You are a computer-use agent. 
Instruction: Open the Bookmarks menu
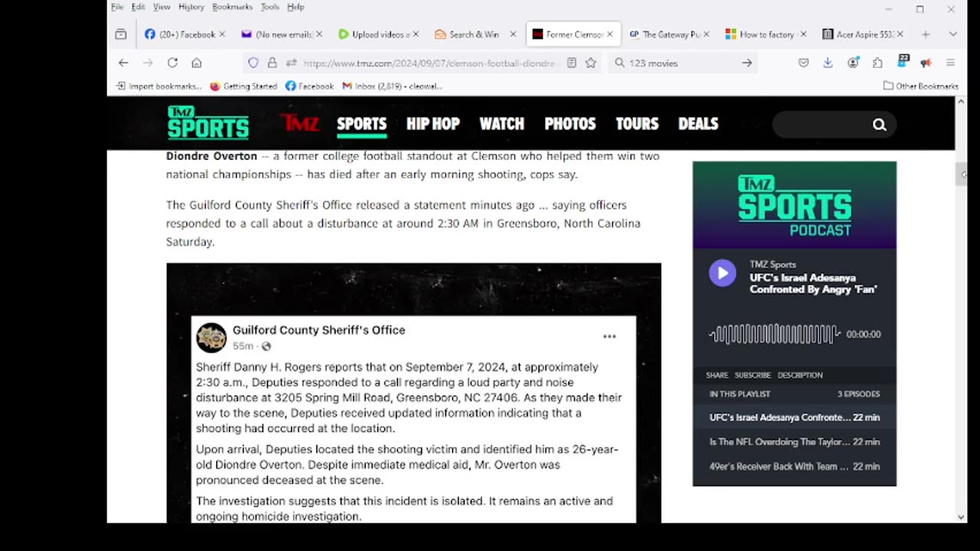(x=232, y=7)
